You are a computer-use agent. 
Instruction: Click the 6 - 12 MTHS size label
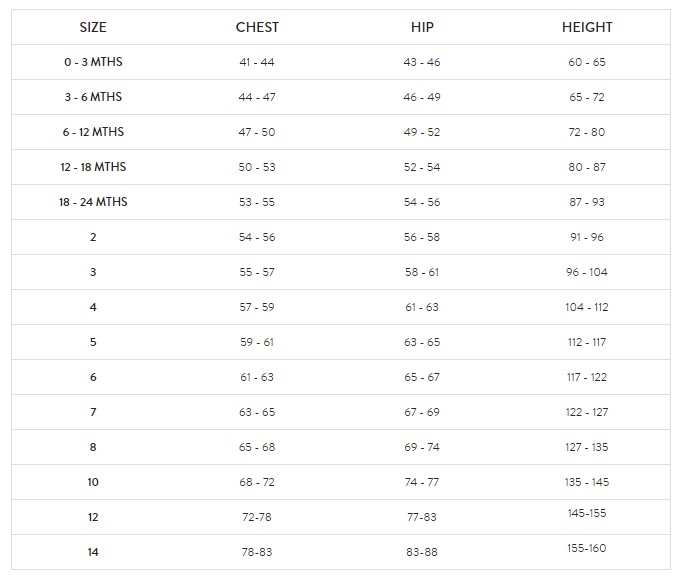[93, 132]
